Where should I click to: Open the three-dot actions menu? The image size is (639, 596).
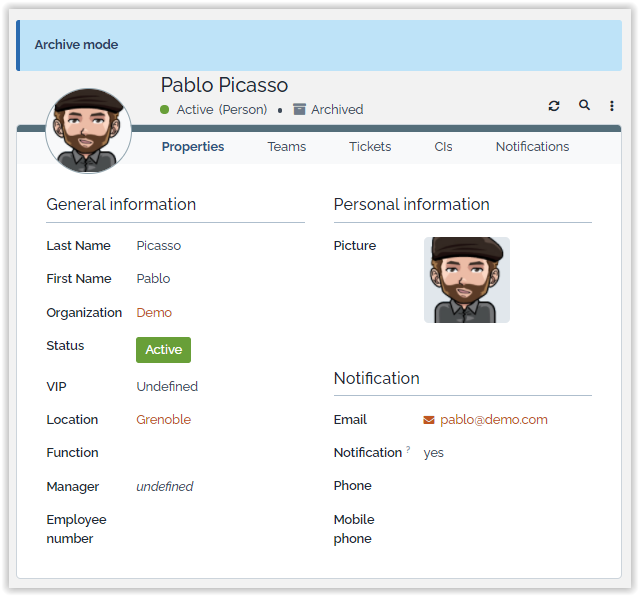coord(612,105)
